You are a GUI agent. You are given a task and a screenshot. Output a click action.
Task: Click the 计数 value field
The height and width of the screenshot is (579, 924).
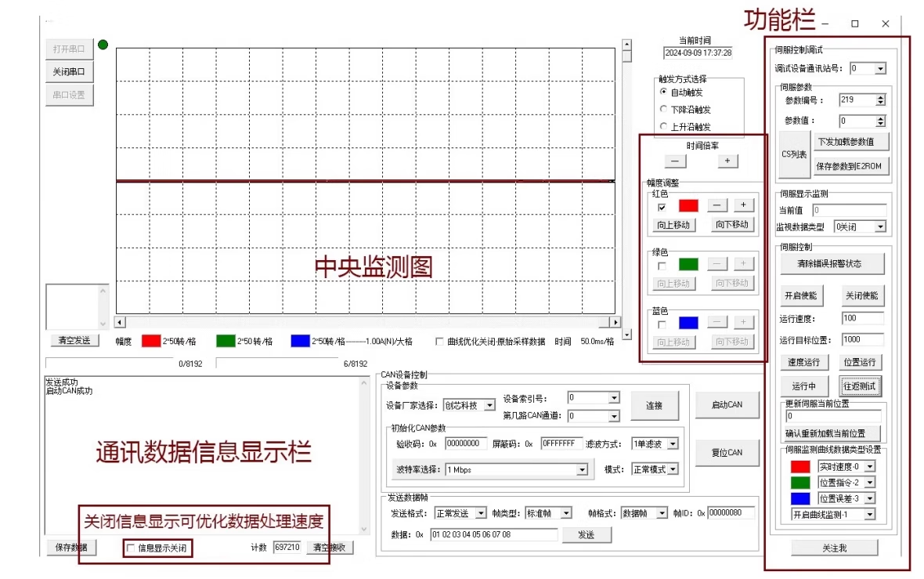tap(287, 548)
